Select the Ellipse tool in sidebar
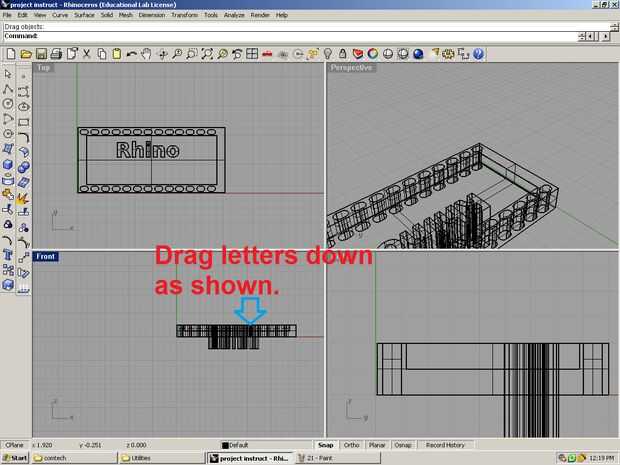Viewport: 620px width, 465px height. coord(24,107)
